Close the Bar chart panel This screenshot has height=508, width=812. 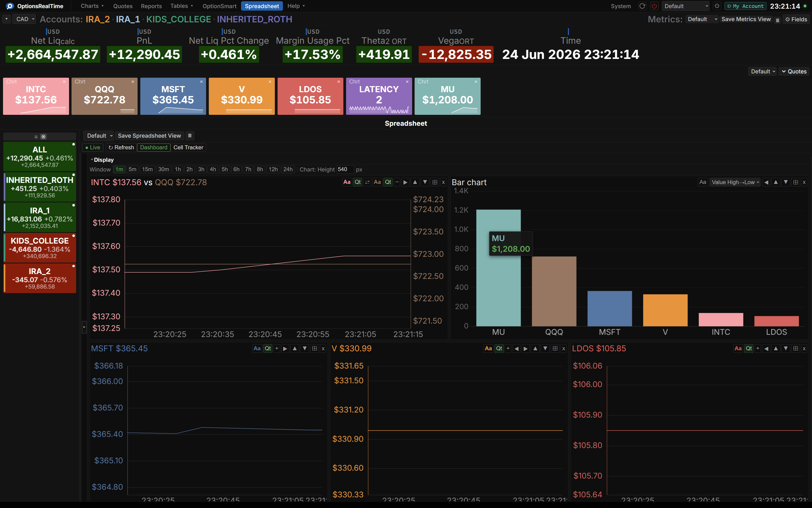804,182
